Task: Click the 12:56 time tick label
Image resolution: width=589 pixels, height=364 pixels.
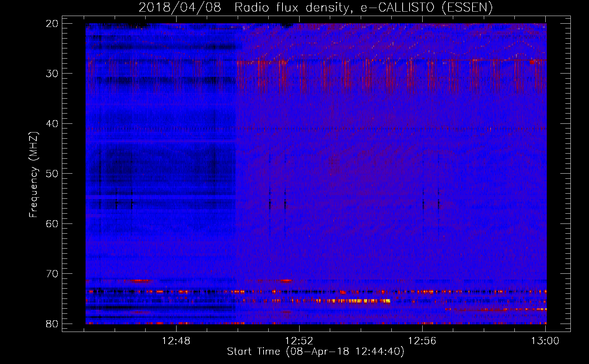Action: [x=422, y=341]
